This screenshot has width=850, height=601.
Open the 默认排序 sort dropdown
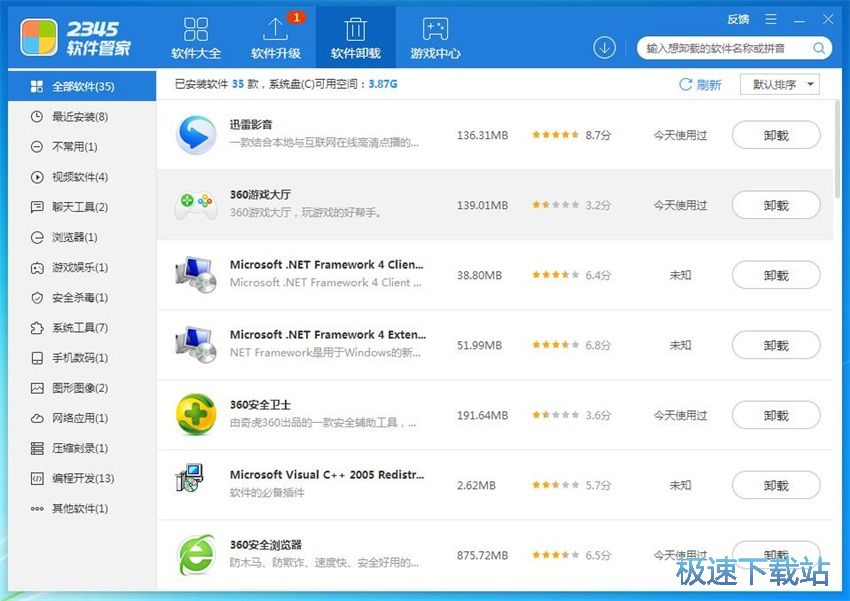coord(780,85)
